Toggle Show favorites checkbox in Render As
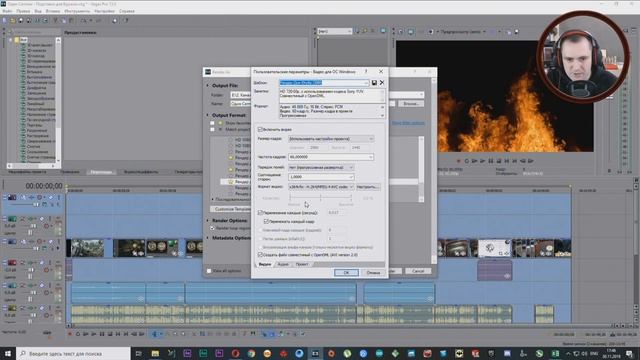 tap(212, 123)
